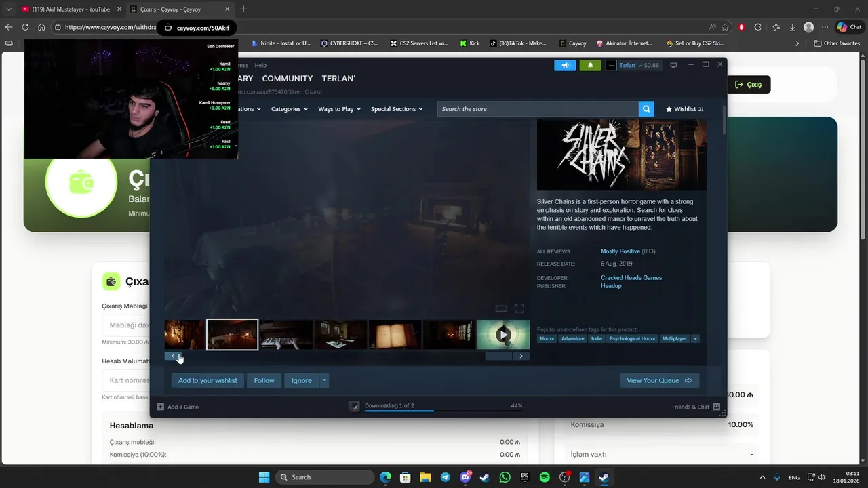
Task: Click the Windows Start button
Action: point(264,477)
